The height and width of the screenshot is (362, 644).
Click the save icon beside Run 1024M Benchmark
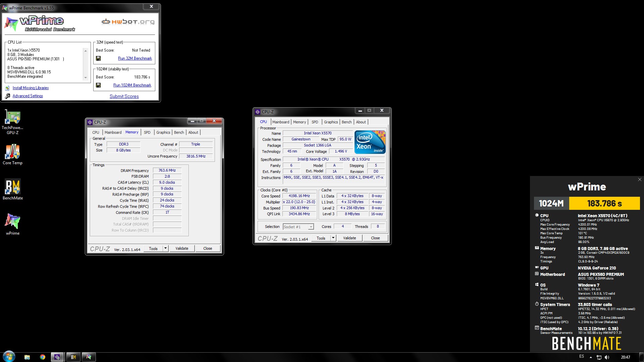point(98,85)
